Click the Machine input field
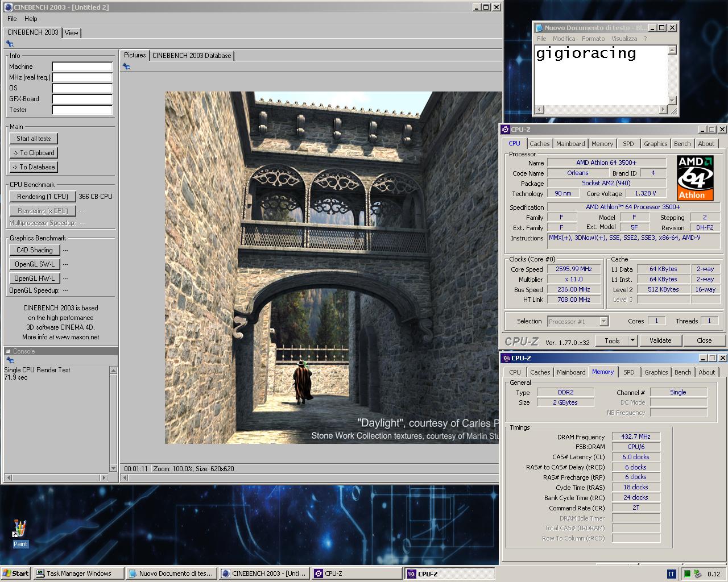This screenshot has width=728, height=582. point(82,66)
